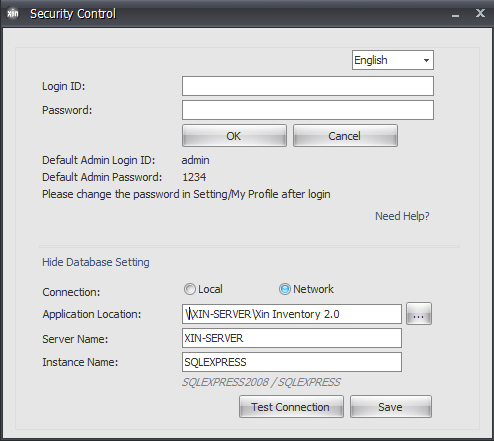Screen dimensions: 494x441
Task: Click the Security Control title bar text
Action: (73, 14)
